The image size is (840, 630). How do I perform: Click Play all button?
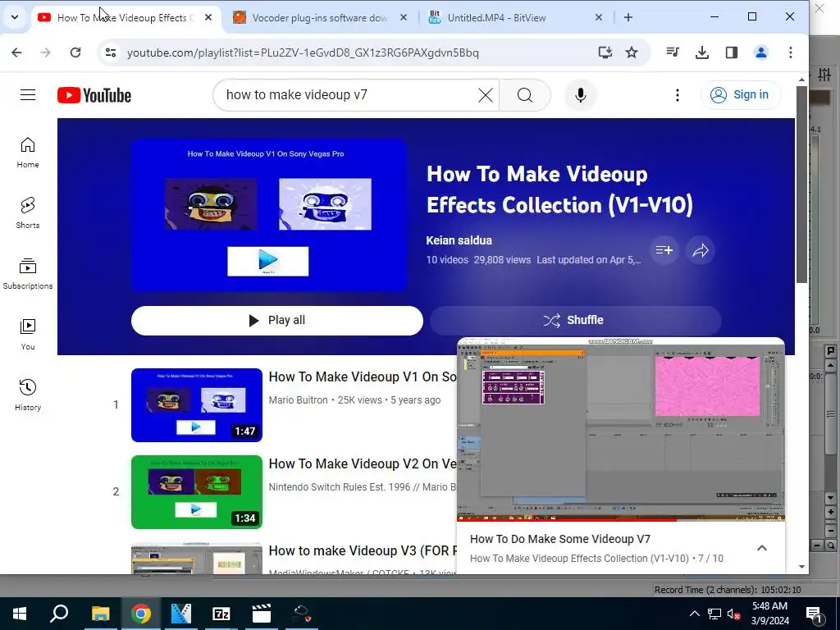pos(277,321)
